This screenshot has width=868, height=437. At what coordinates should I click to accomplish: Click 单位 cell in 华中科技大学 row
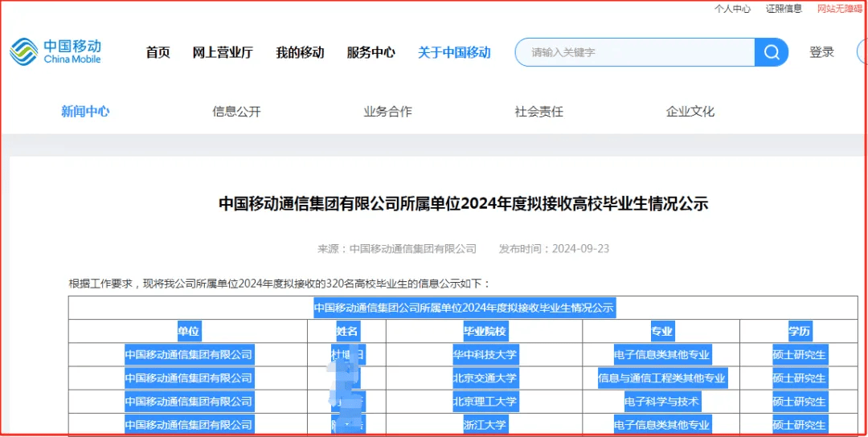[189, 354]
